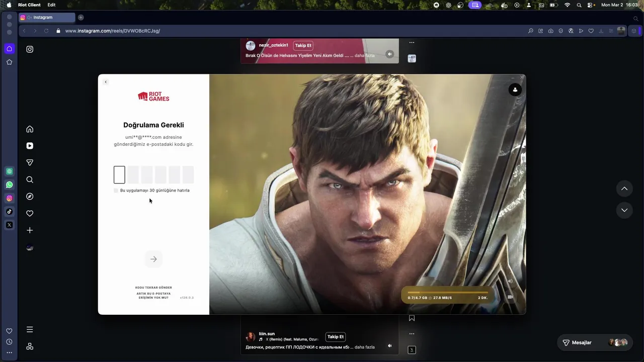Image resolution: width=644 pixels, height=362 pixels.
Task: Open Instagram profile avatar in sidebar
Action: [30, 247]
